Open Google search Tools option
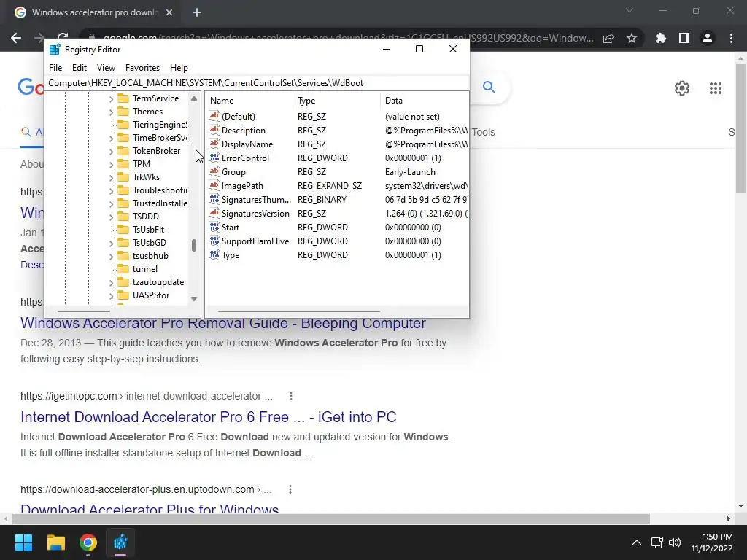Image resolution: width=747 pixels, height=560 pixels. [x=483, y=132]
